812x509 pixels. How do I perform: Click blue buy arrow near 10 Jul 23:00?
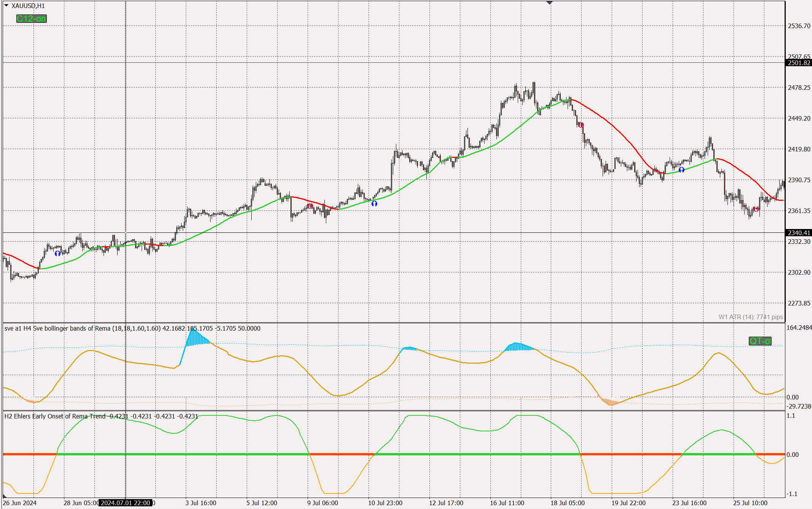pyautogui.click(x=374, y=204)
